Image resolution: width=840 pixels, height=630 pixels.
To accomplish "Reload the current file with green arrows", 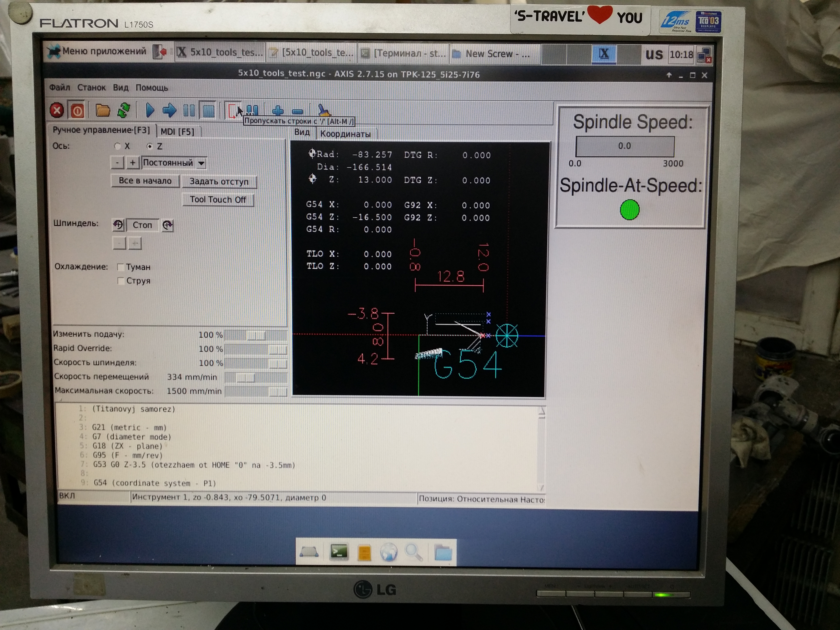I will 124,110.
